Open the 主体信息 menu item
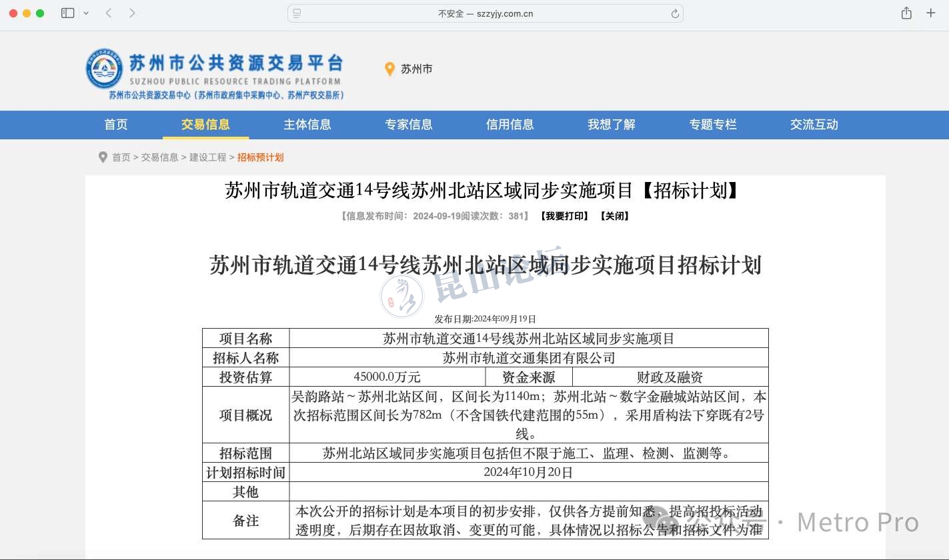 tap(307, 125)
